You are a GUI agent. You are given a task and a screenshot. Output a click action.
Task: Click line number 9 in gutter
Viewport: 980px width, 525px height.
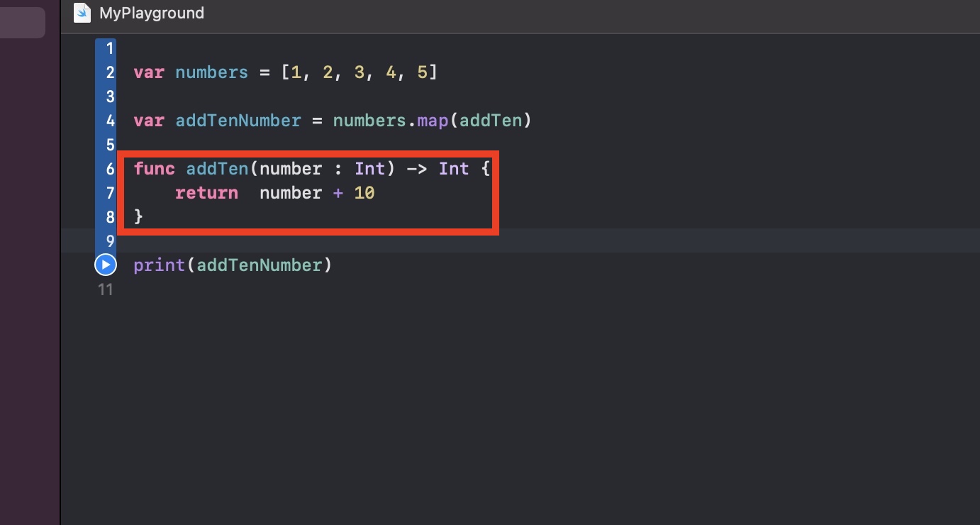tap(110, 241)
